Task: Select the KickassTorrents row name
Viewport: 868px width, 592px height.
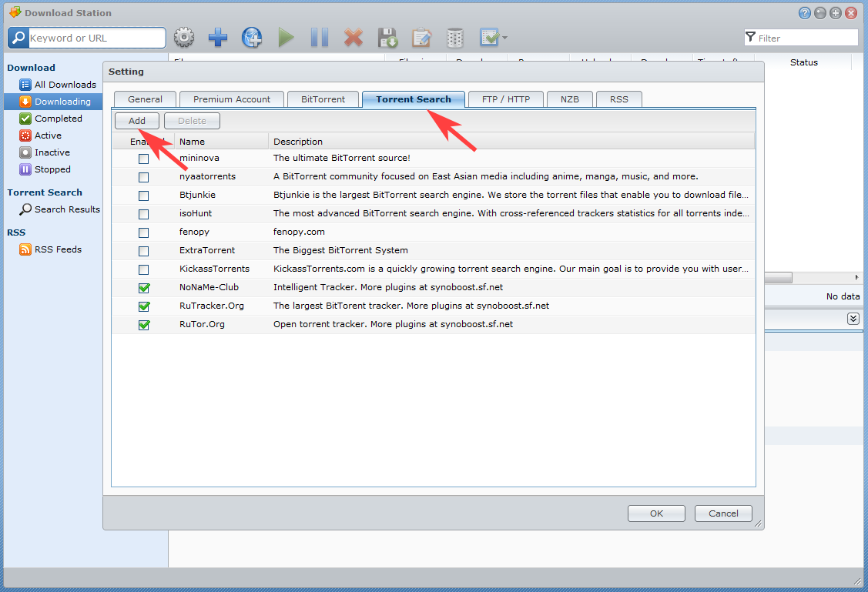Action: click(x=214, y=269)
